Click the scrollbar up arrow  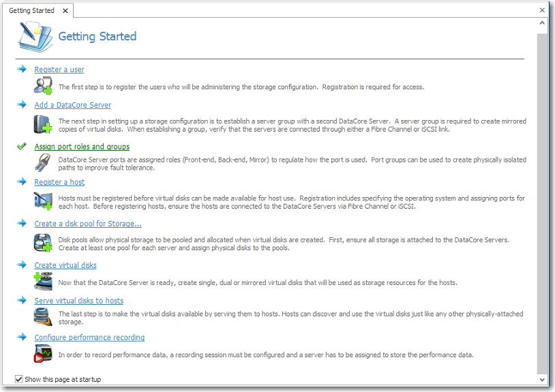542,23
